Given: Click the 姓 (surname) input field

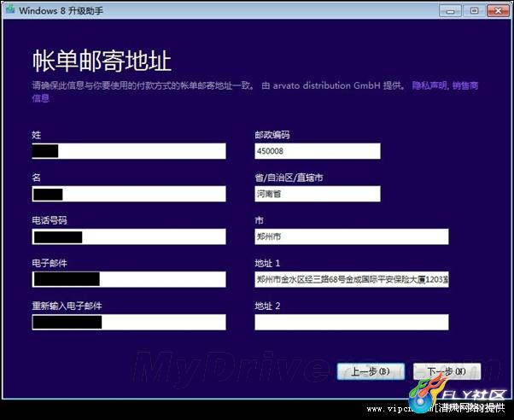Looking at the screenshot, I should [x=129, y=151].
